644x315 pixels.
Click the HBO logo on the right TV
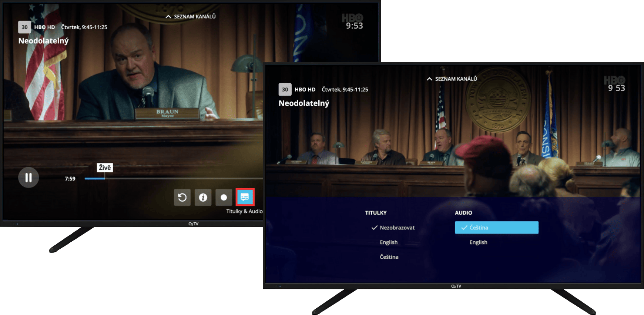point(614,80)
